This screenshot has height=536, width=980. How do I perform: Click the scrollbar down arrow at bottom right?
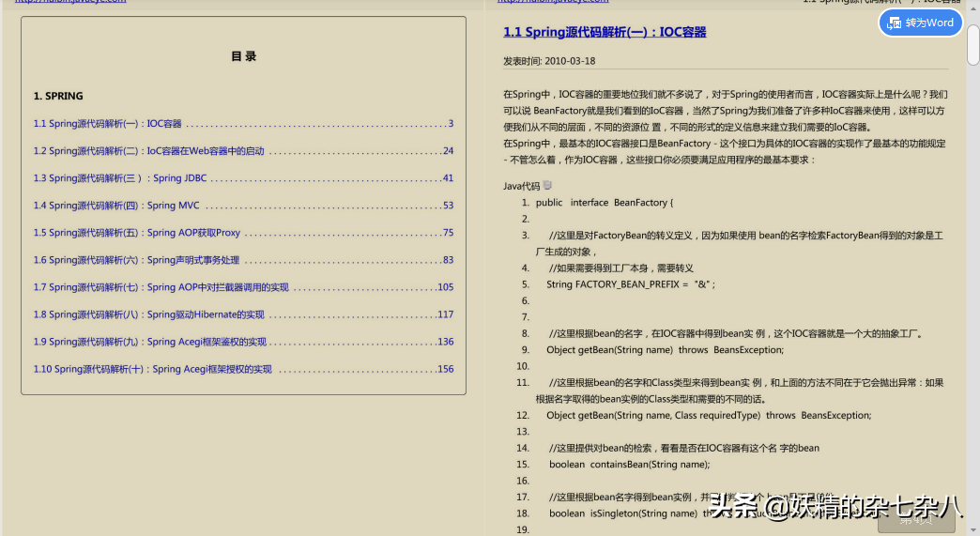tap(973, 529)
